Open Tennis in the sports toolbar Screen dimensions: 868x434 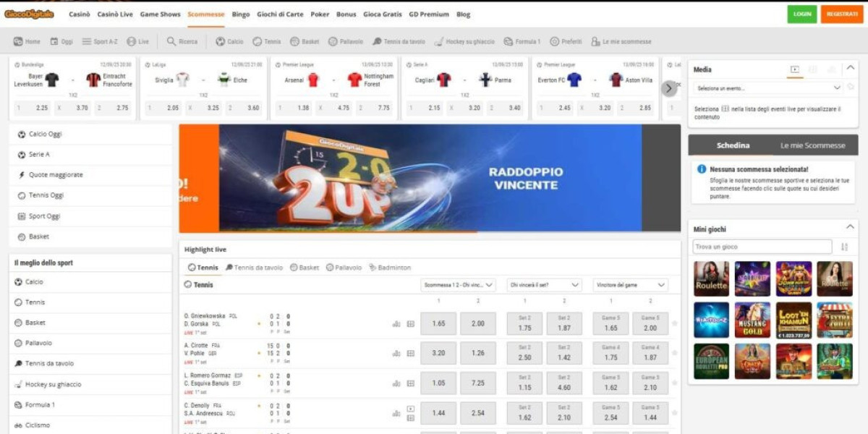[267, 41]
